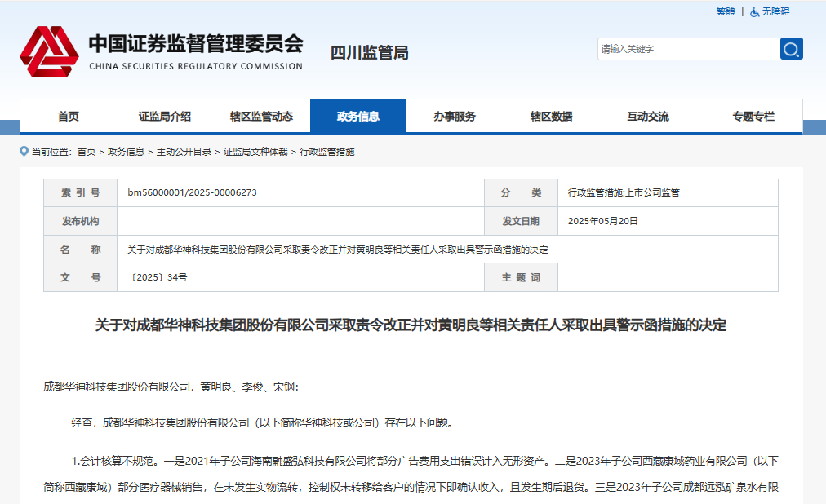Go to the 办事服务 navigation tab
The height and width of the screenshot is (504, 826).
[455, 117]
